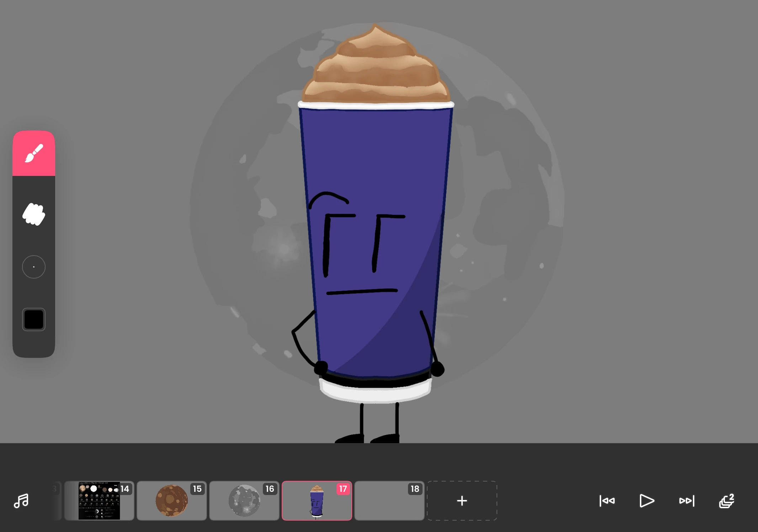The height and width of the screenshot is (532, 758).
Task: Open the layers icon showing 2
Action: 726,501
